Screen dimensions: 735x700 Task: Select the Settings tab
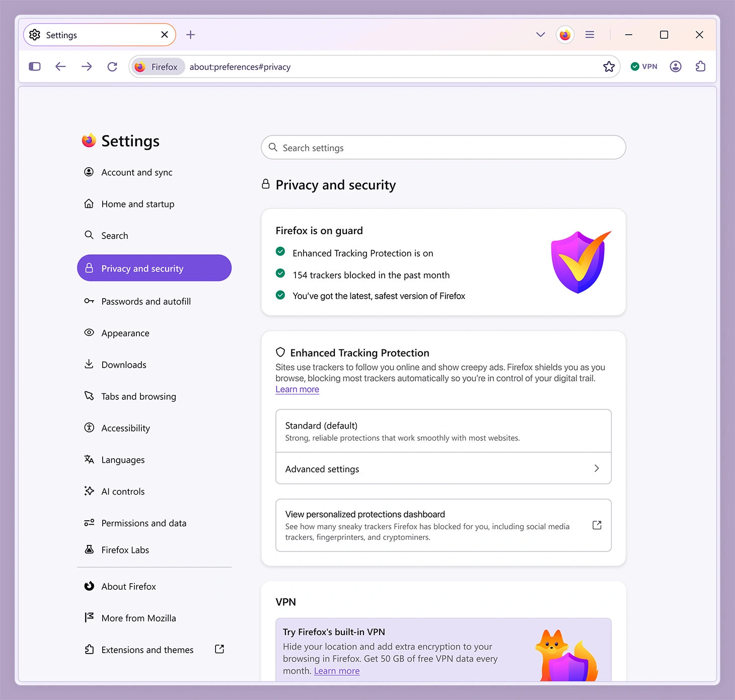[100, 35]
